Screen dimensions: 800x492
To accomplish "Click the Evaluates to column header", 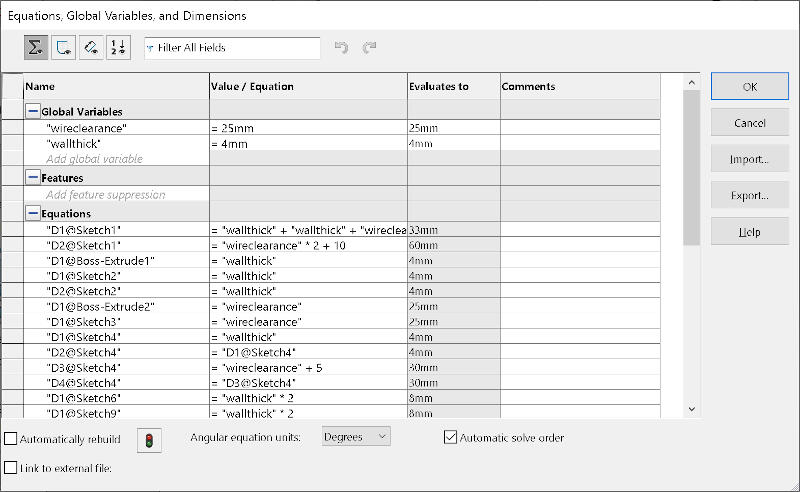I will pos(453,86).
